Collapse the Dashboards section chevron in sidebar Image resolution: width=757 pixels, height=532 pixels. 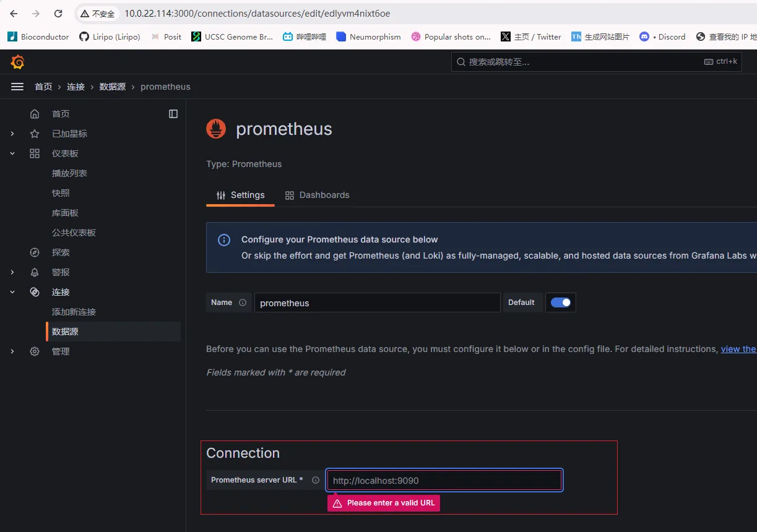pos(12,153)
